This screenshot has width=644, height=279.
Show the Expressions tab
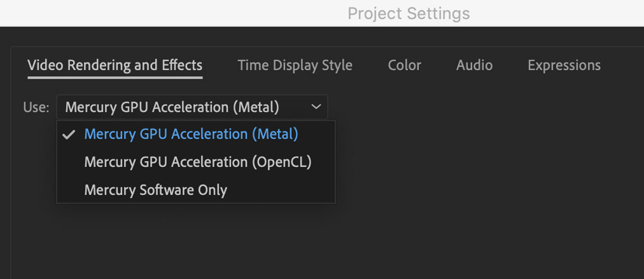[563, 66]
